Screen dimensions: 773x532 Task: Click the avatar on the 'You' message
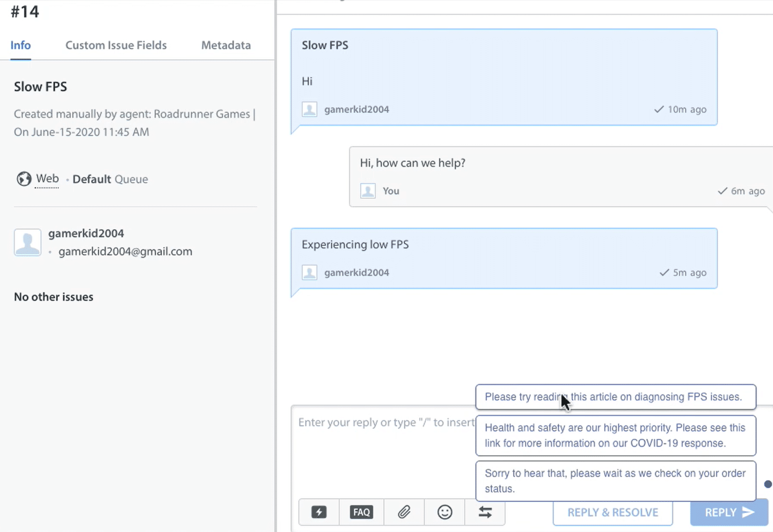pos(368,191)
